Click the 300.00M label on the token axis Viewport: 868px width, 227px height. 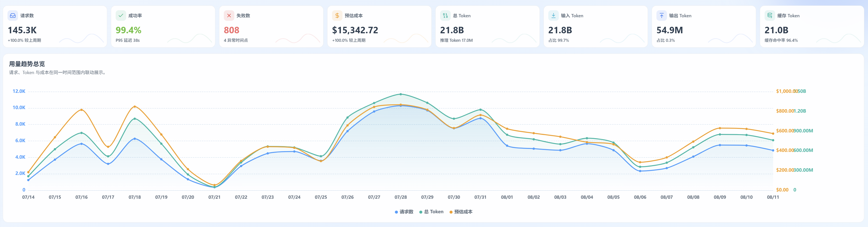point(803,170)
